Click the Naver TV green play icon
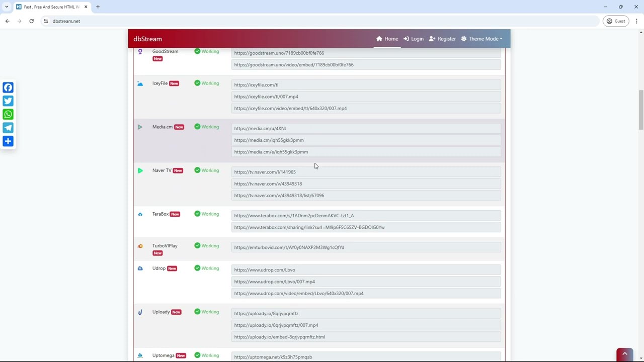 140,170
